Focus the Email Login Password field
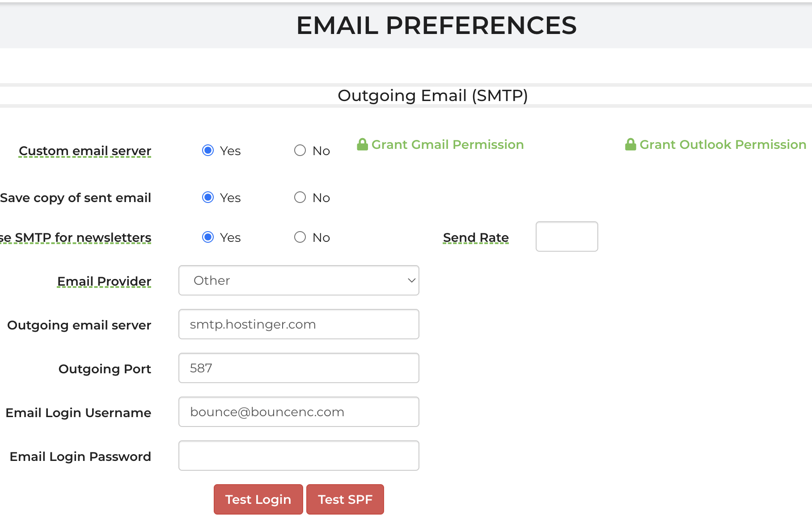 coord(299,456)
